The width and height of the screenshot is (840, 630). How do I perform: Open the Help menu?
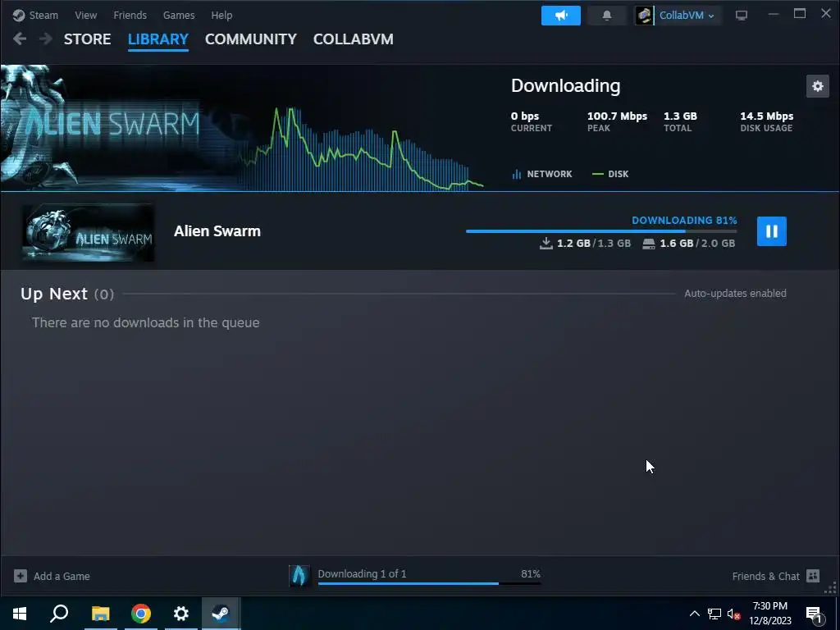click(x=221, y=15)
